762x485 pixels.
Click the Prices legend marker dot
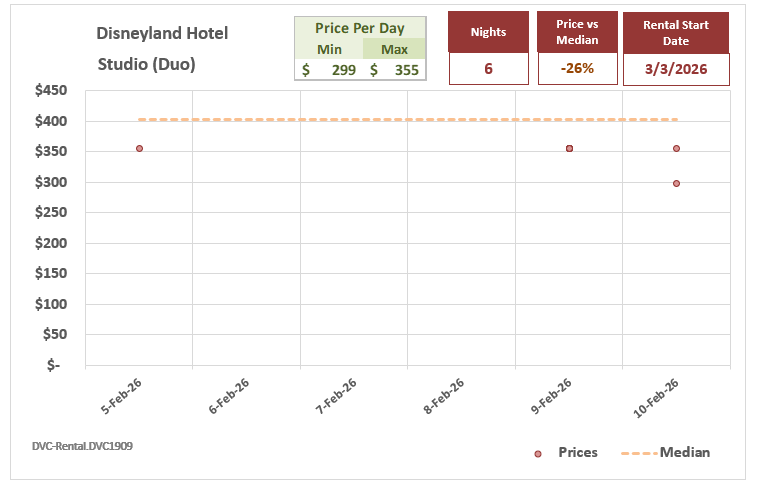click(x=538, y=453)
